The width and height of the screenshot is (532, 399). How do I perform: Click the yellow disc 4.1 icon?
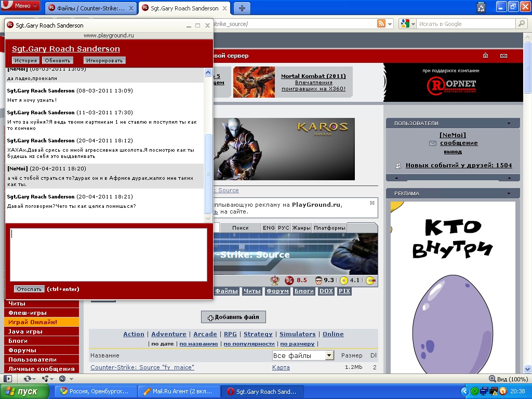pos(344,280)
